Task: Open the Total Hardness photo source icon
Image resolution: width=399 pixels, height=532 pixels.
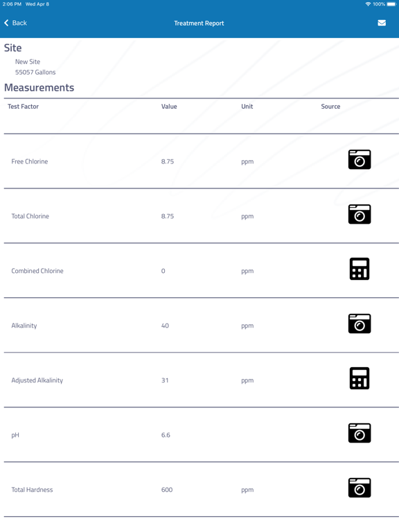Action: (360, 488)
